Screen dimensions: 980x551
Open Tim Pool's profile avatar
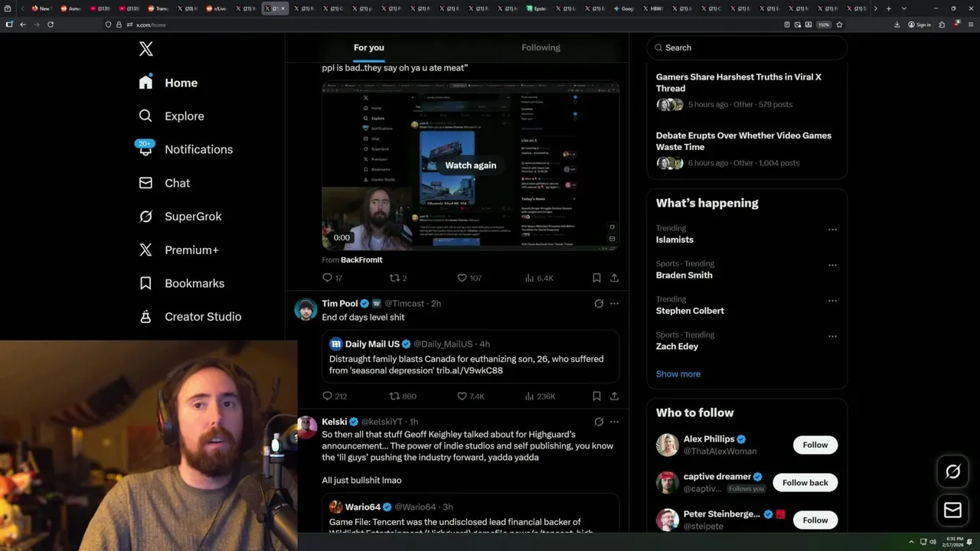click(305, 309)
